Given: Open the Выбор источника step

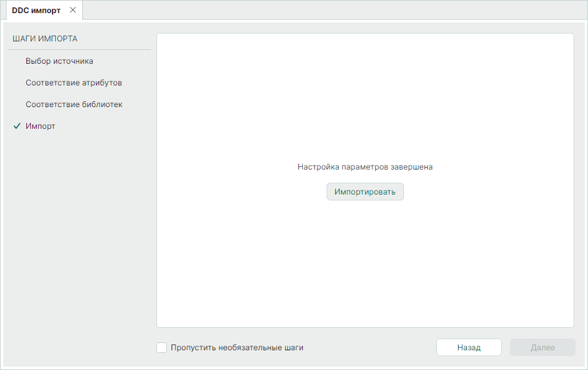Looking at the screenshot, I should [59, 61].
